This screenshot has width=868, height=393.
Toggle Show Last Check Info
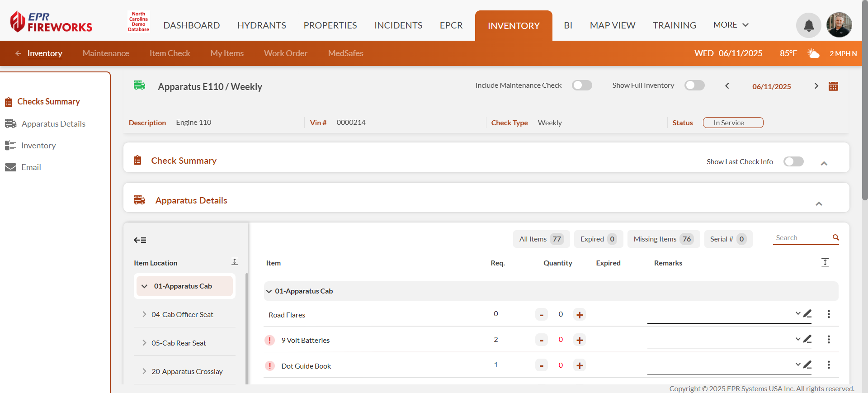tap(793, 161)
